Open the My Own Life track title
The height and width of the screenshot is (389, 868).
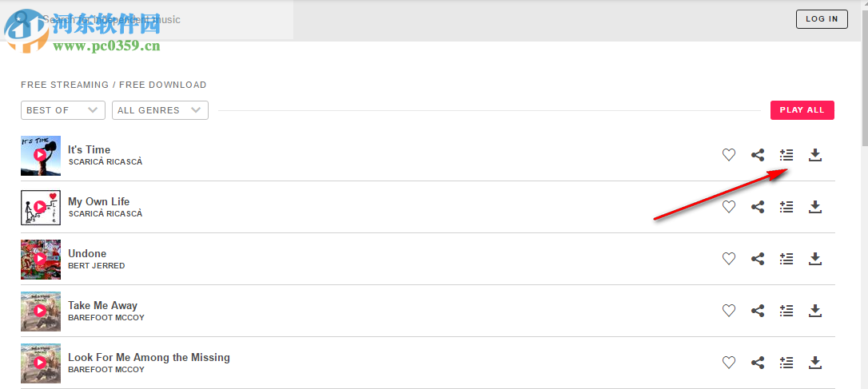[98, 201]
